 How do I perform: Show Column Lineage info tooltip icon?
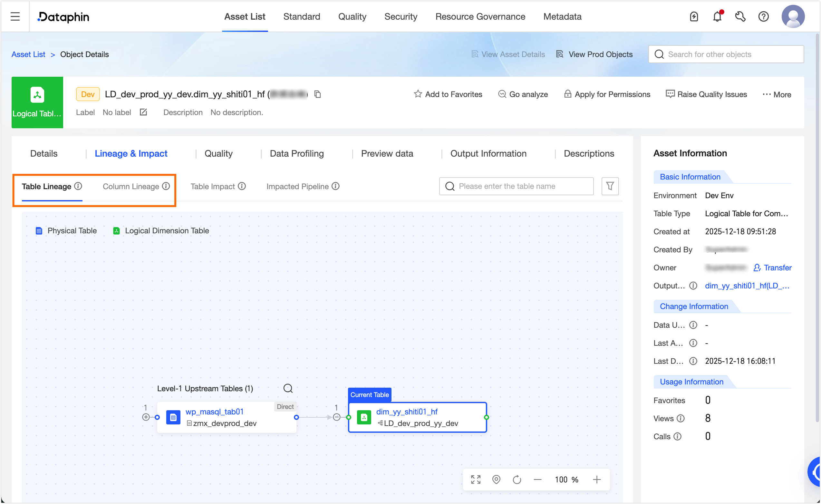(166, 186)
